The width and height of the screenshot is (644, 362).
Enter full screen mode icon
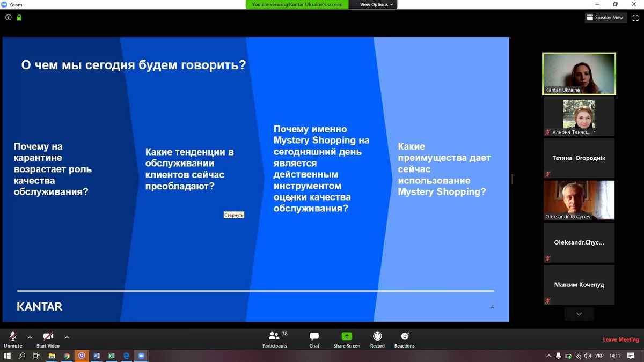[635, 18]
